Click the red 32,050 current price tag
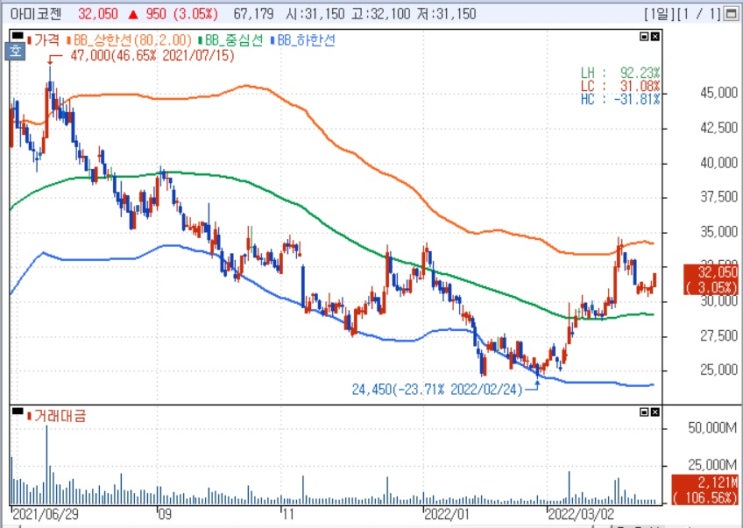The width and height of the screenshot is (743, 528). click(711, 280)
